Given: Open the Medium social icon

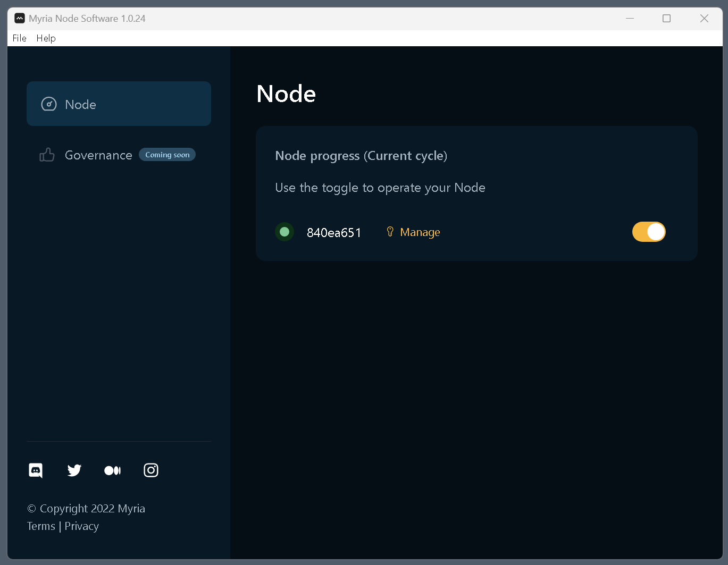Looking at the screenshot, I should pyautogui.click(x=113, y=470).
